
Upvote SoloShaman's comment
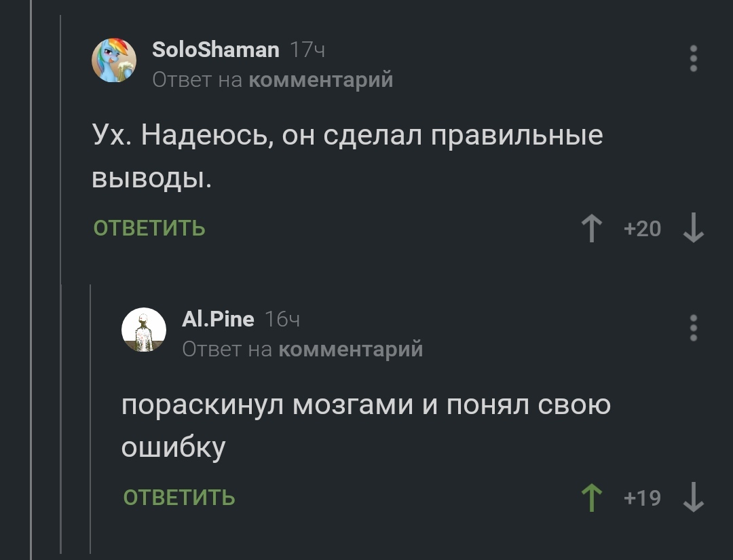593,229
